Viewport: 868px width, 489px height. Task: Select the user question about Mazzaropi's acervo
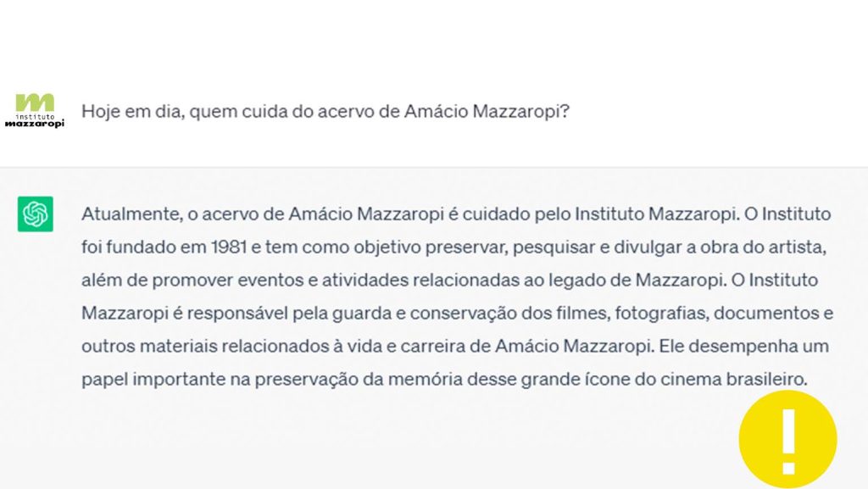click(x=325, y=111)
